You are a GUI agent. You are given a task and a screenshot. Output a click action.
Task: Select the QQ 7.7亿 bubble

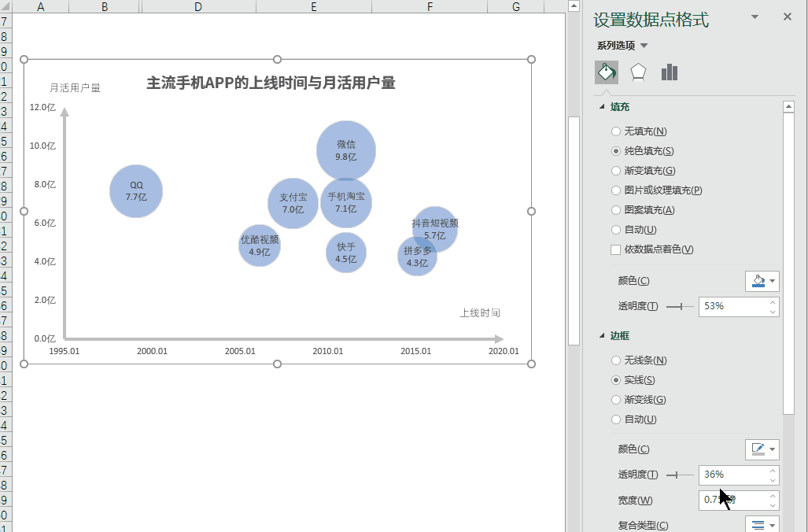(x=136, y=191)
